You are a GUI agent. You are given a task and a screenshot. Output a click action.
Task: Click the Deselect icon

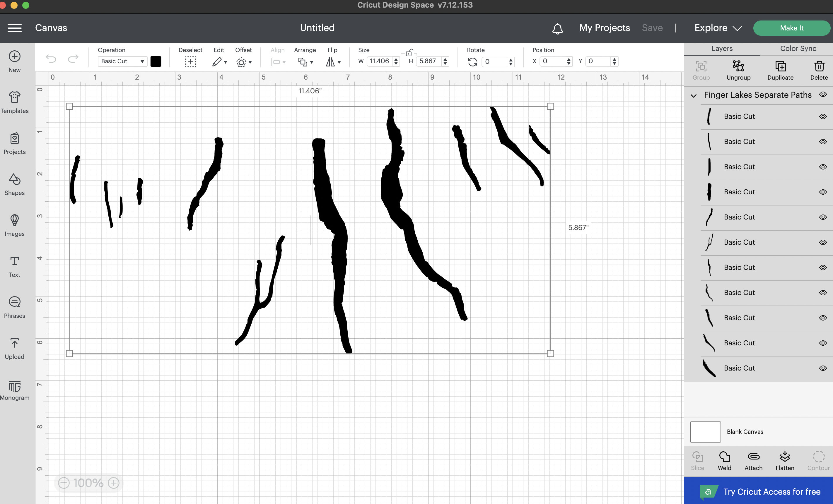coord(190,62)
